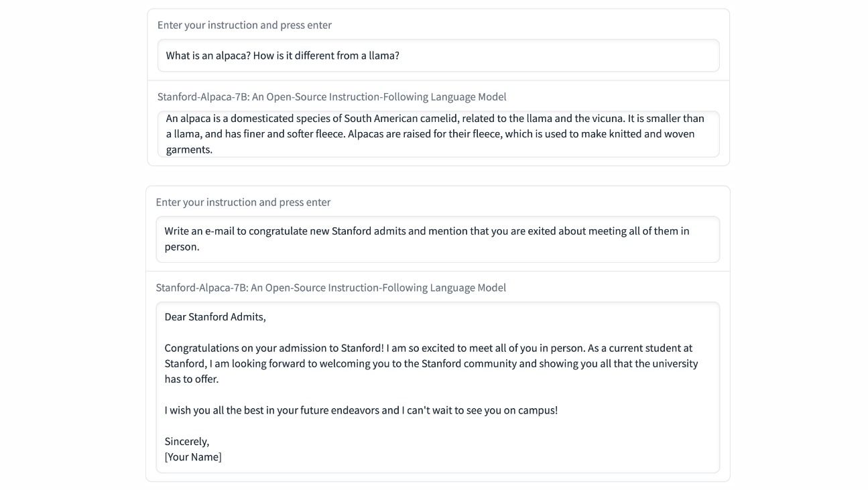Click the "Sincerely," closing line
Image resolution: width=868 pixels, height=490 pixels.
point(187,441)
